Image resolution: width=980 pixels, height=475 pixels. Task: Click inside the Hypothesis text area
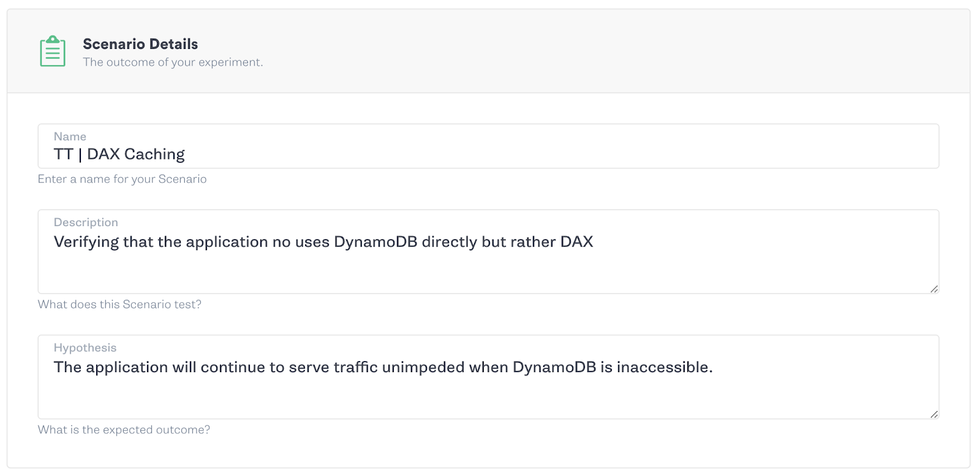(429, 392)
